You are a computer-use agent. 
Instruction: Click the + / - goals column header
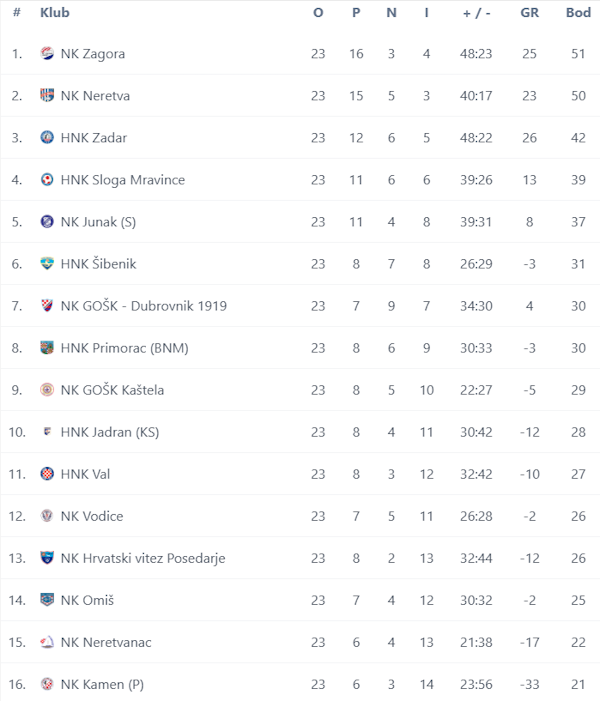[x=476, y=13]
